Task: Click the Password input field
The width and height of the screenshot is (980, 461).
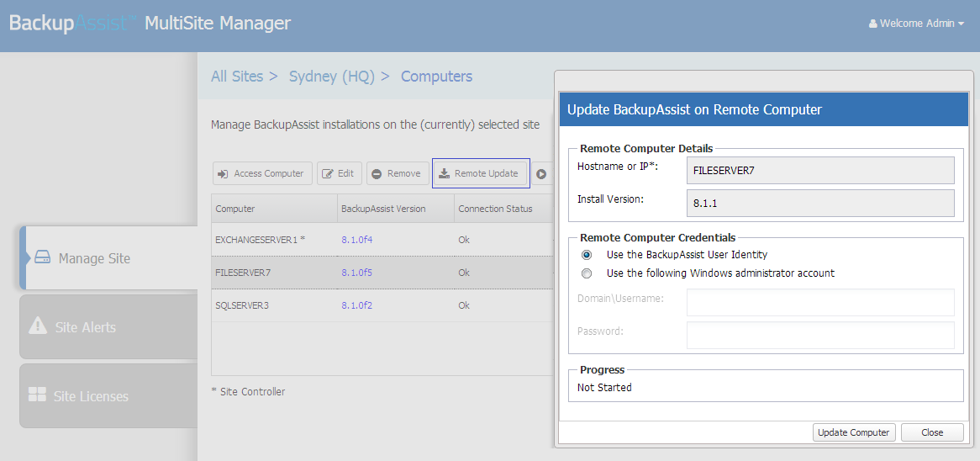Action: pos(820,335)
